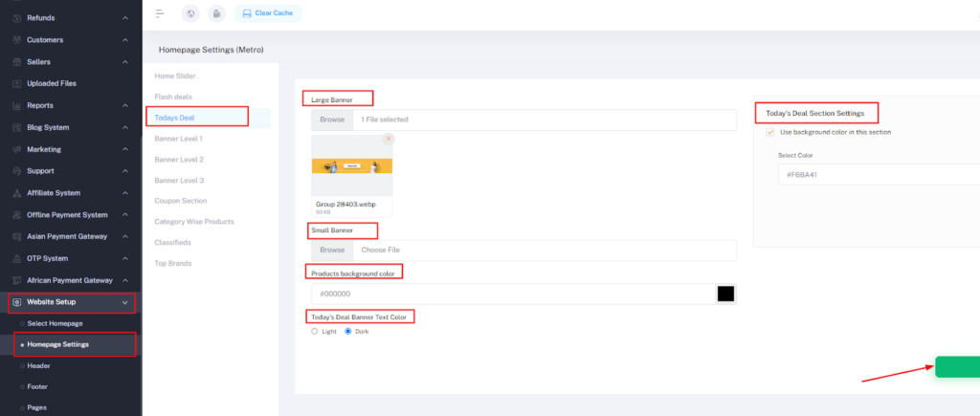This screenshot has width=980, height=416.
Task: Open the Banner Level 2 tab
Action: pos(179,160)
